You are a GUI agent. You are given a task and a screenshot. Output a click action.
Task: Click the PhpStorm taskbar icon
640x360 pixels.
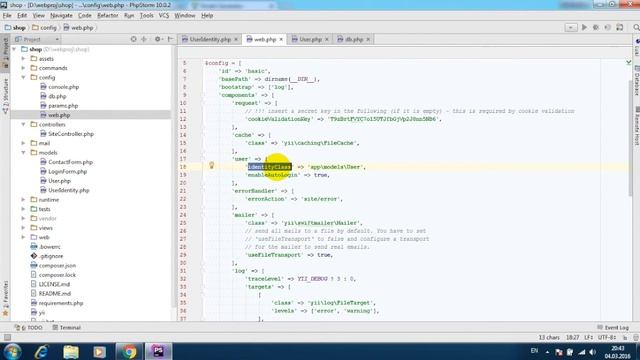(x=158, y=351)
